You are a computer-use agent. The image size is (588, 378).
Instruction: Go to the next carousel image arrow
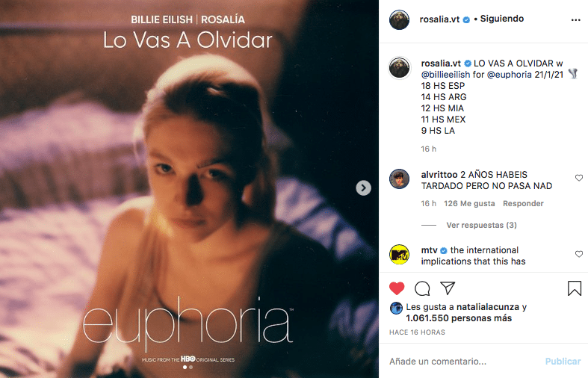[x=363, y=188]
